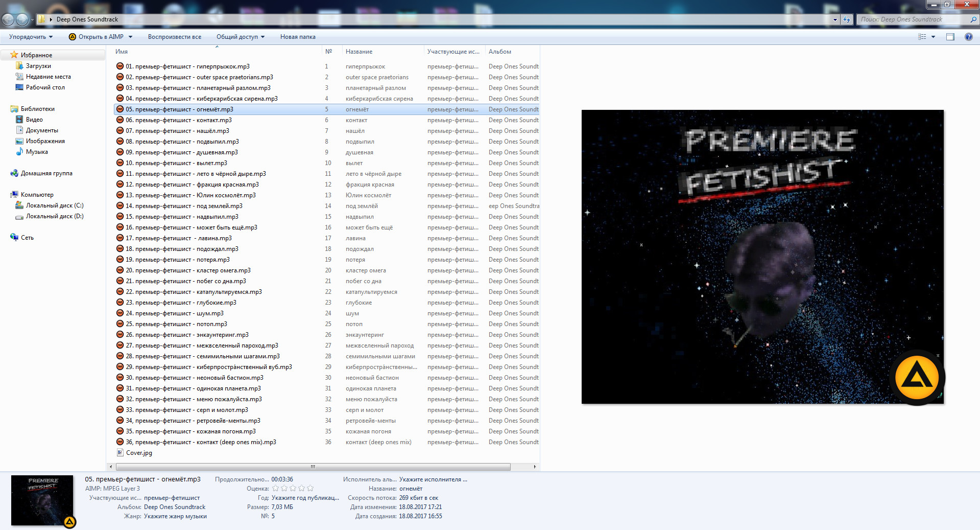Set rating with the third star

tap(293, 489)
